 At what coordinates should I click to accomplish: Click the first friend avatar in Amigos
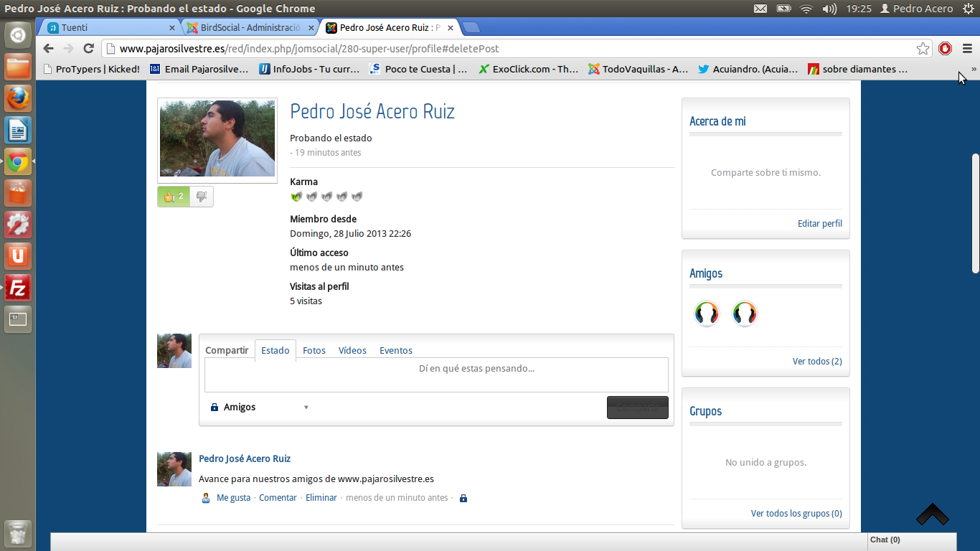point(707,314)
